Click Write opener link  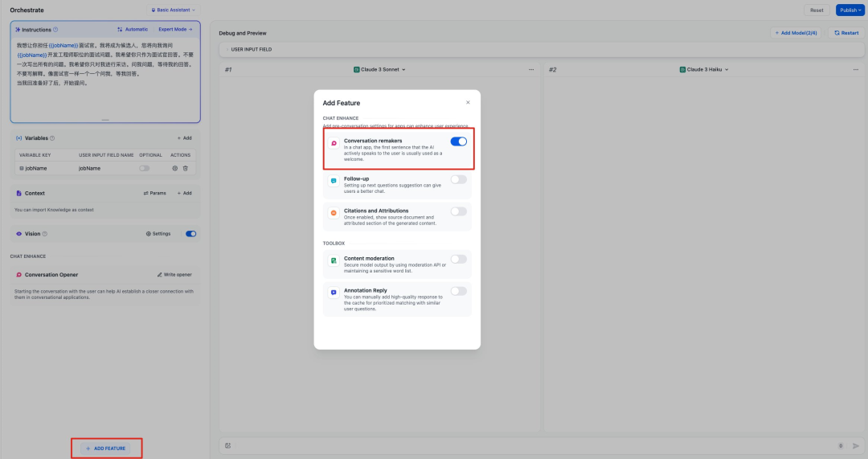click(x=174, y=275)
